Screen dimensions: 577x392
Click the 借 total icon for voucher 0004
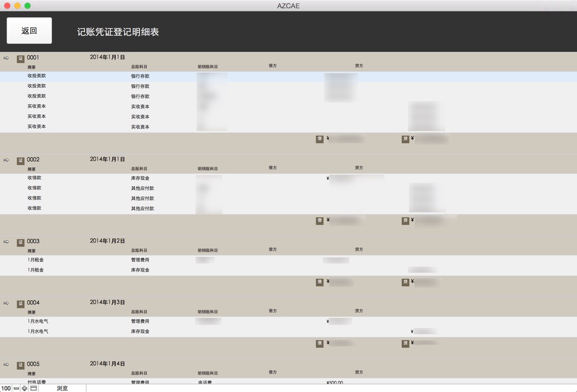point(319,343)
